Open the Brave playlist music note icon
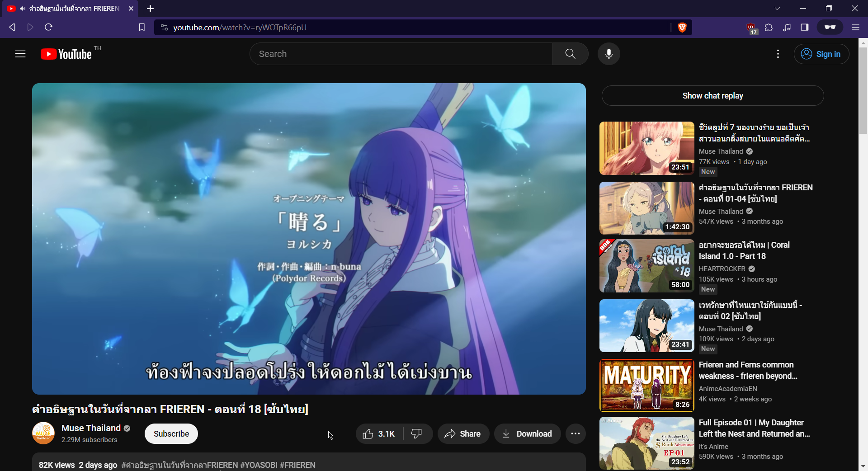The image size is (868, 471). pos(787,28)
